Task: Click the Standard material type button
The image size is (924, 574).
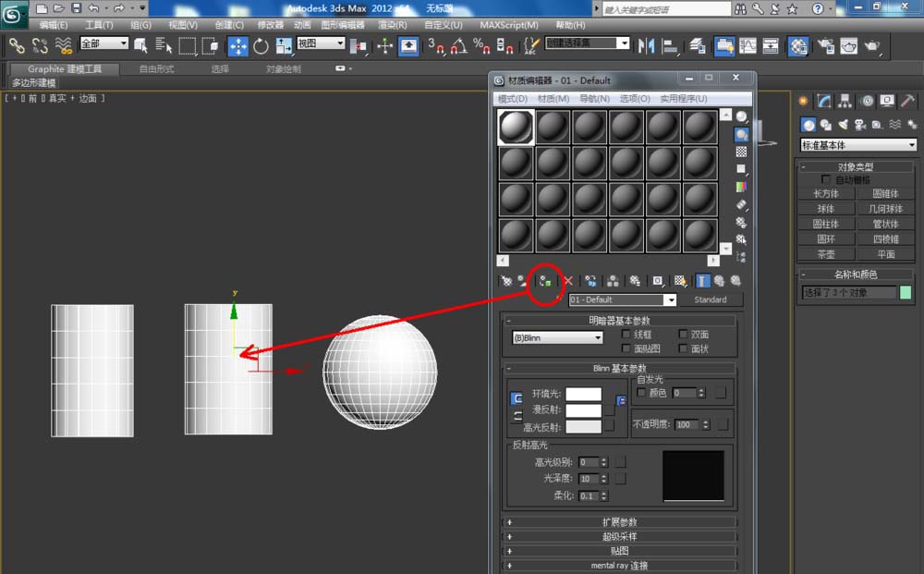Action: coord(711,299)
